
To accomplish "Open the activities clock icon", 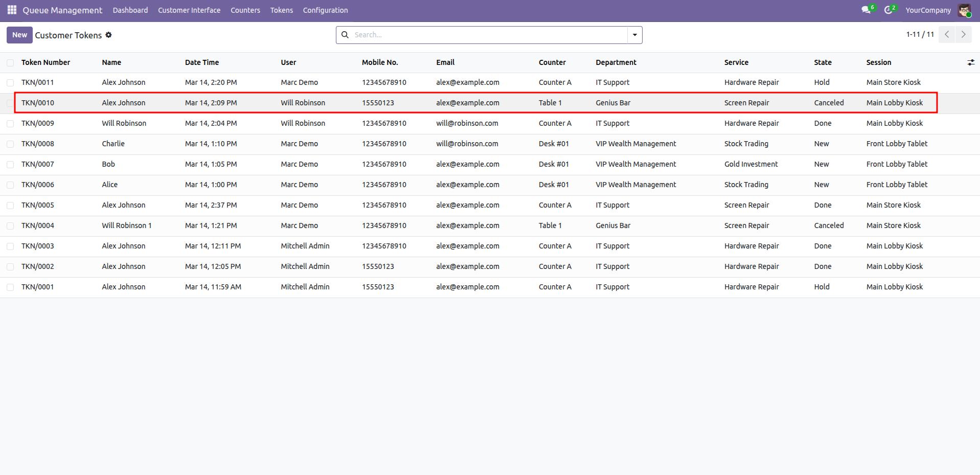I will coord(889,10).
